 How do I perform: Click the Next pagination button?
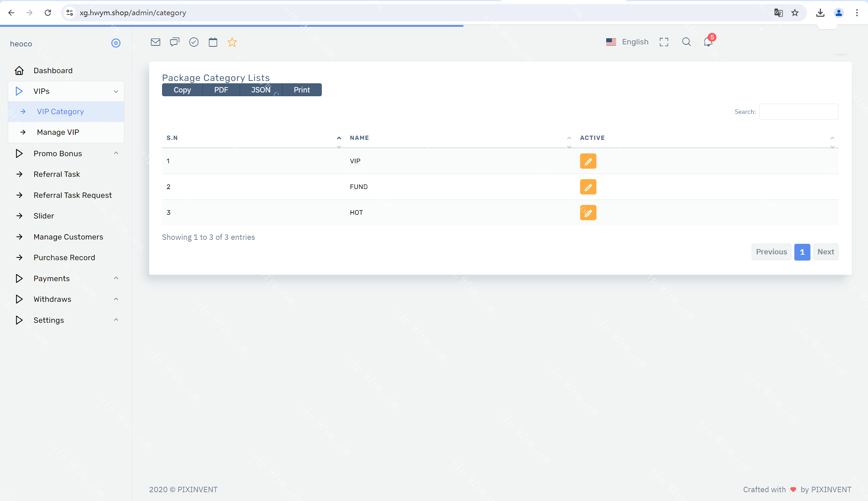pyautogui.click(x=825, y=252)
